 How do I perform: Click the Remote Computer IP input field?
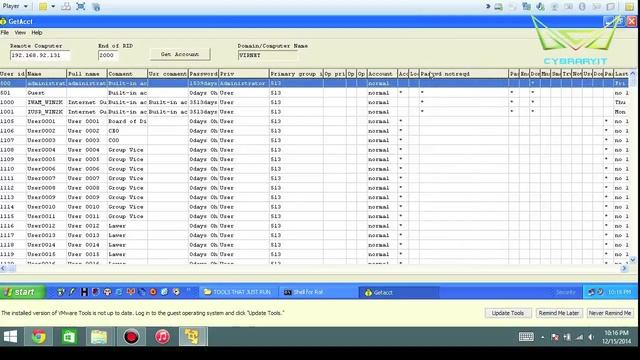pyautogui.click(x=40, y=55)
